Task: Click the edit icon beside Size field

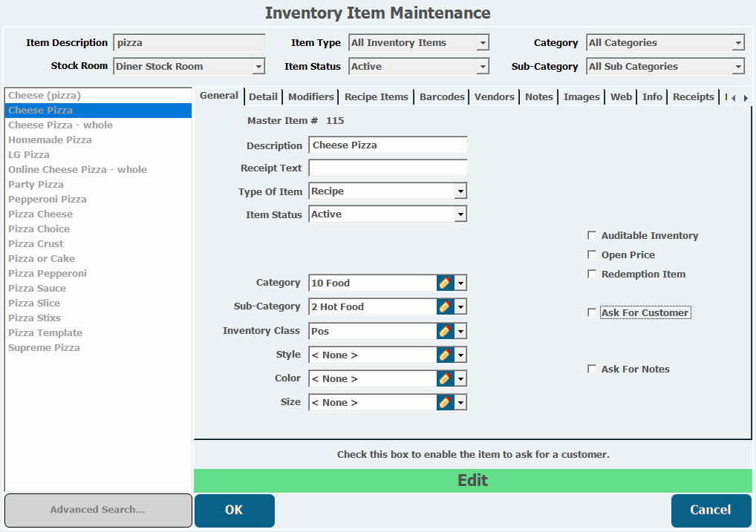Action: pyautogui.click(x=445, y=402)
